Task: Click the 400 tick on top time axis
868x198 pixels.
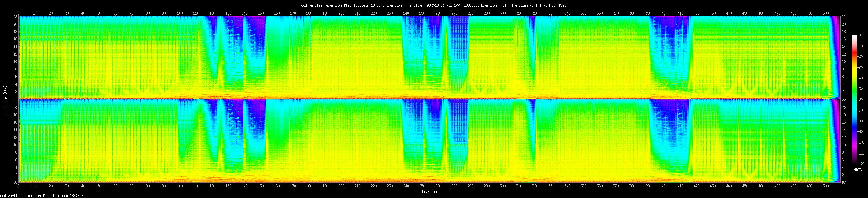Action: [664, 13]
